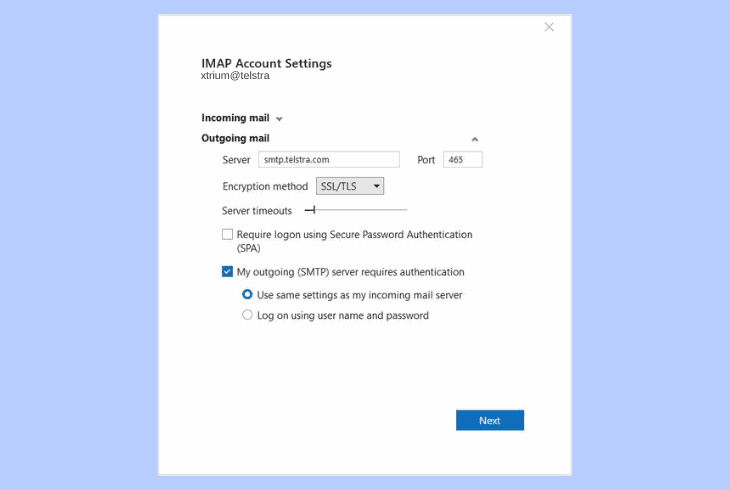Click the Server timeouts label

257,211
